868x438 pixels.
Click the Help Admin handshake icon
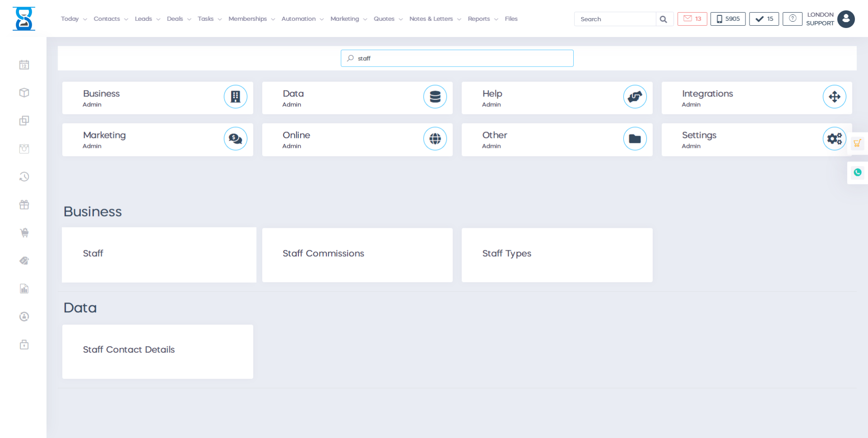pos(635,97)
